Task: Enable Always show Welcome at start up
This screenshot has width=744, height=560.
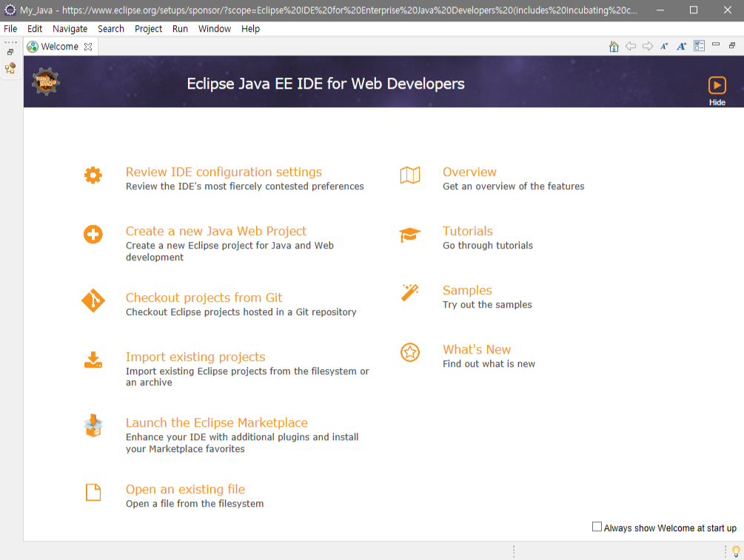Action: tap(597, 527)
